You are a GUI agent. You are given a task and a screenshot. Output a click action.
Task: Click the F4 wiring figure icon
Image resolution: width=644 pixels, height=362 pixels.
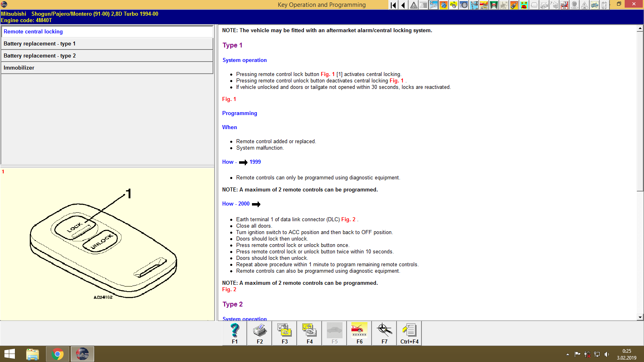click(309, 333)
